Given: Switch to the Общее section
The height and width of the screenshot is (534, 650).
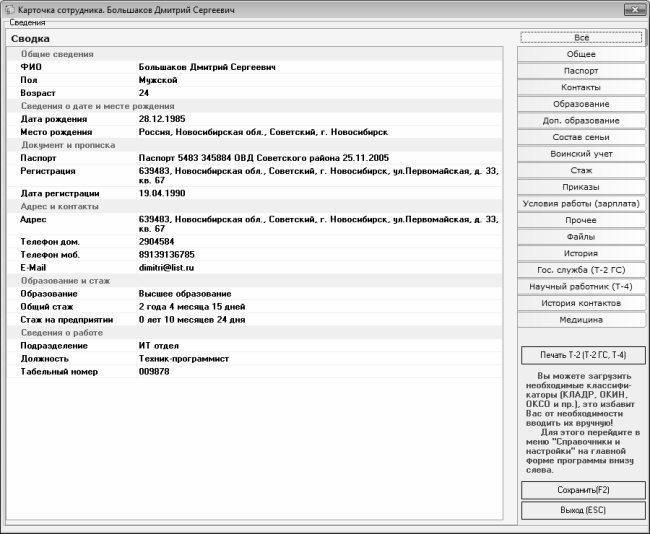Looking at the screenshot, I should pos(581,55).
